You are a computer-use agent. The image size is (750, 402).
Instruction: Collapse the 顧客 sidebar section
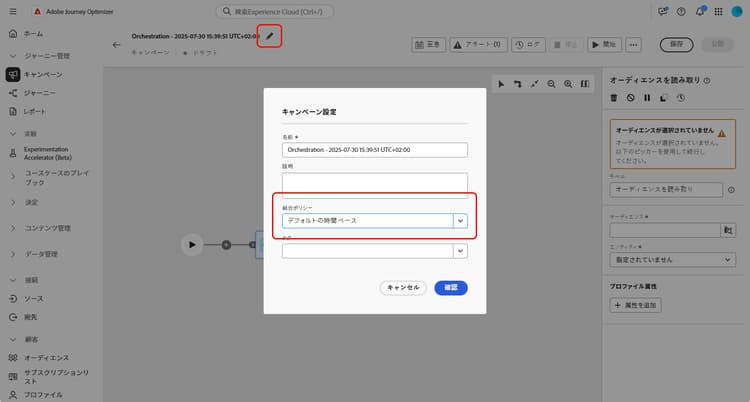point(13,339)
